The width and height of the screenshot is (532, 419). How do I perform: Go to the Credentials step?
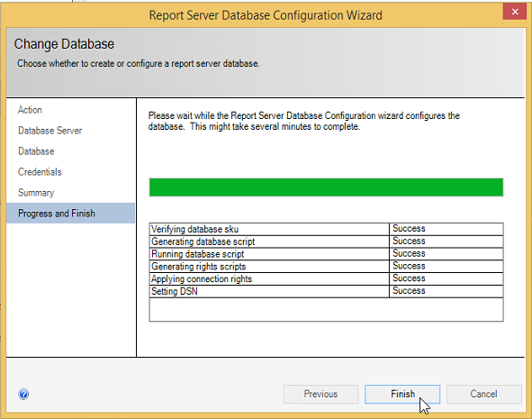pos(40,172)
